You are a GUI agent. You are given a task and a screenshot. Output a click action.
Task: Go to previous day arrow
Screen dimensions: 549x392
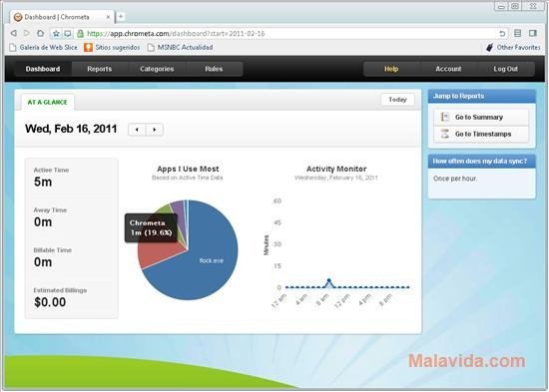pyautogui.click(x=137, y=130)
